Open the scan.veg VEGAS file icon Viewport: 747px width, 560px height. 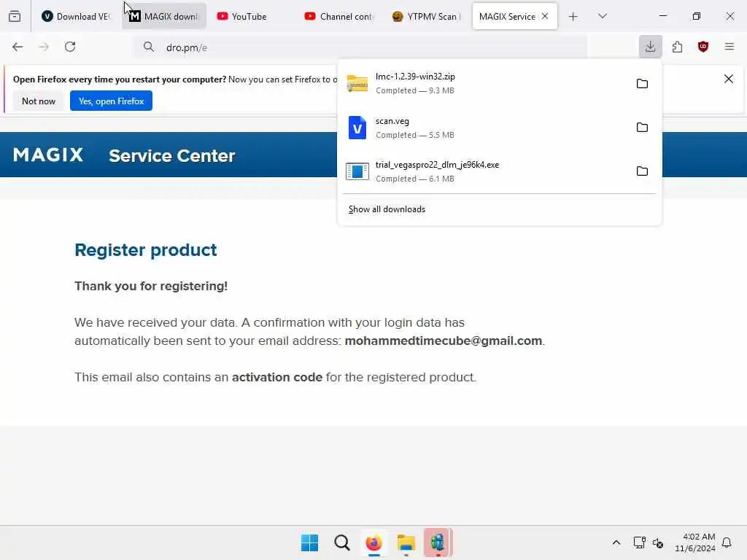(357, 128)
